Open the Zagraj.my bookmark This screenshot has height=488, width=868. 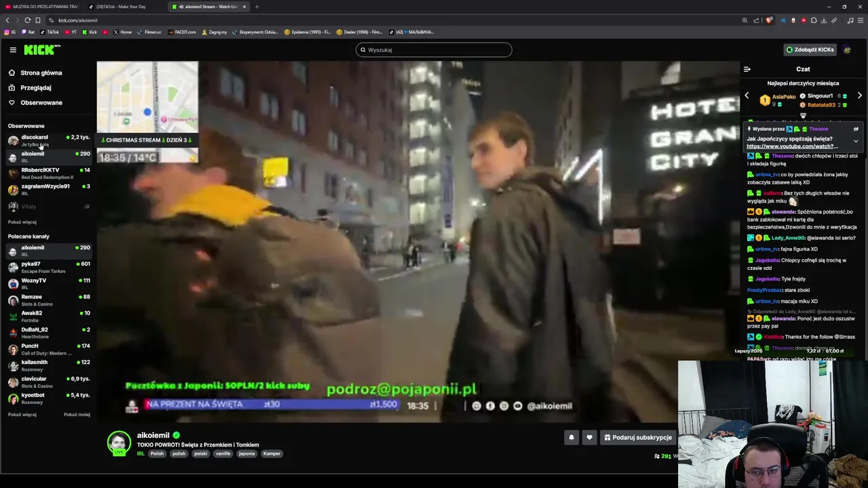tap(214, 32)
